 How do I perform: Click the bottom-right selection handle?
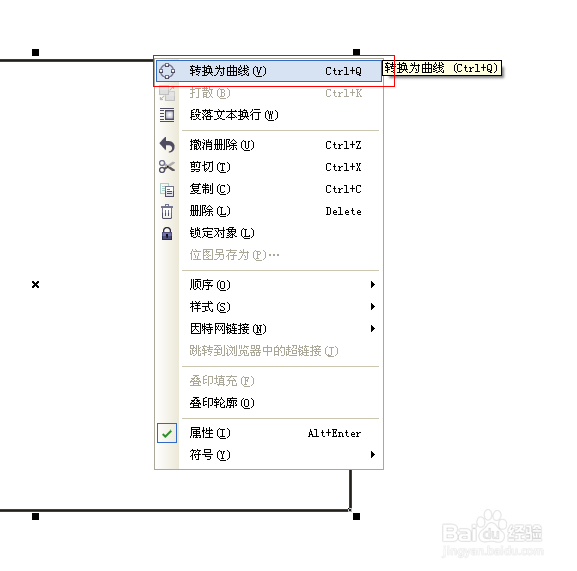click(x=356, y=517)
